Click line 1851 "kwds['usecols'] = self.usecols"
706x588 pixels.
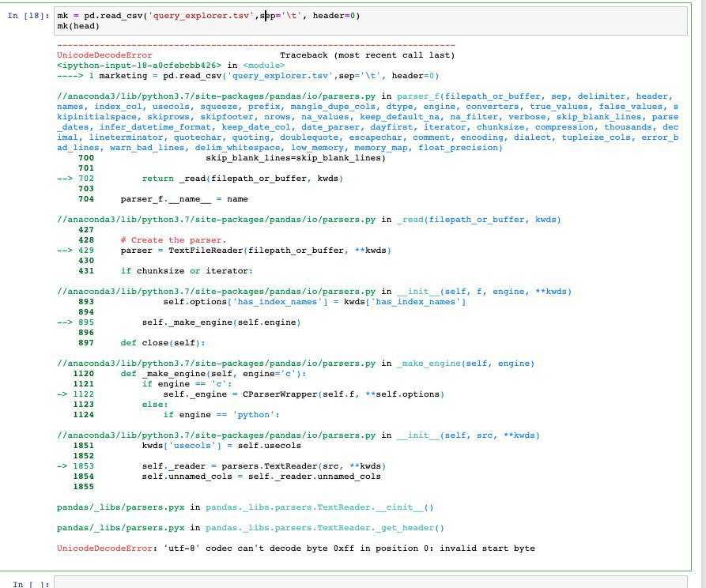221,447
